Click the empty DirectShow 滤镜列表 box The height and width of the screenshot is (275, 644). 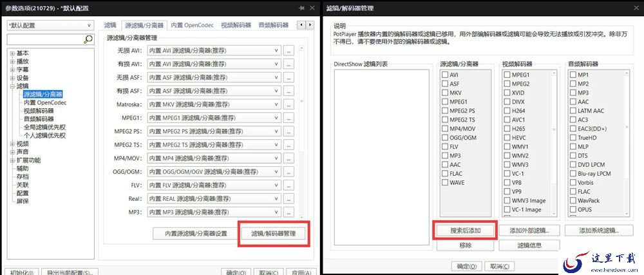381,157
